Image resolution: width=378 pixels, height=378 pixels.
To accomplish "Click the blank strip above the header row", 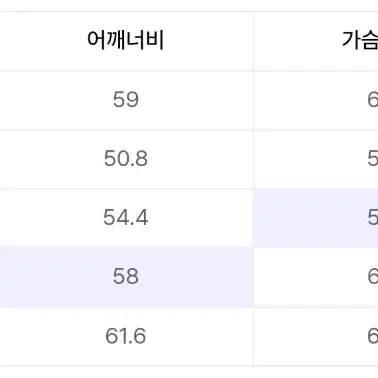I will click(x=189, y=5).
